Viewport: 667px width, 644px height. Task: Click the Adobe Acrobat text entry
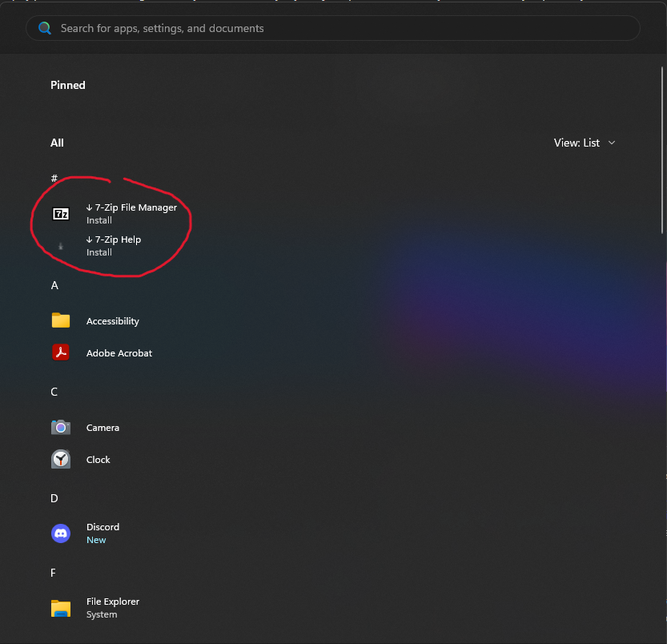[119, 353]
